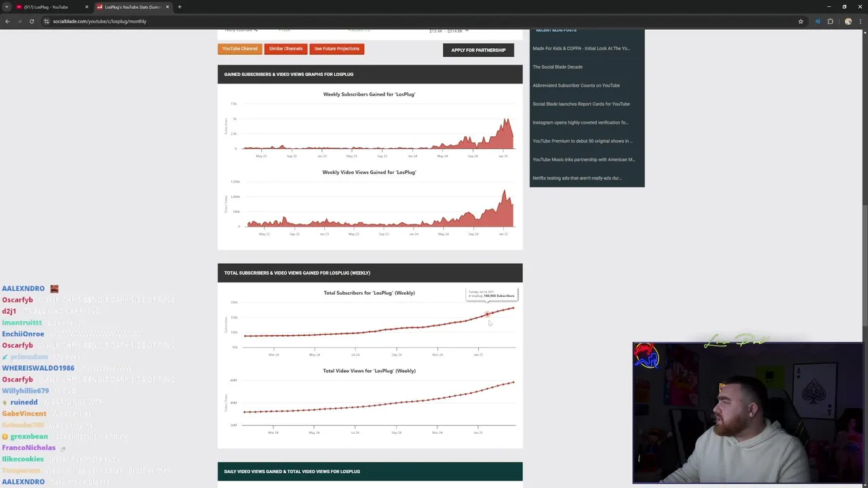Open Instagram opens highly-coveted verification post
Screen dimensions: 868x488
(x=580, y=123)
